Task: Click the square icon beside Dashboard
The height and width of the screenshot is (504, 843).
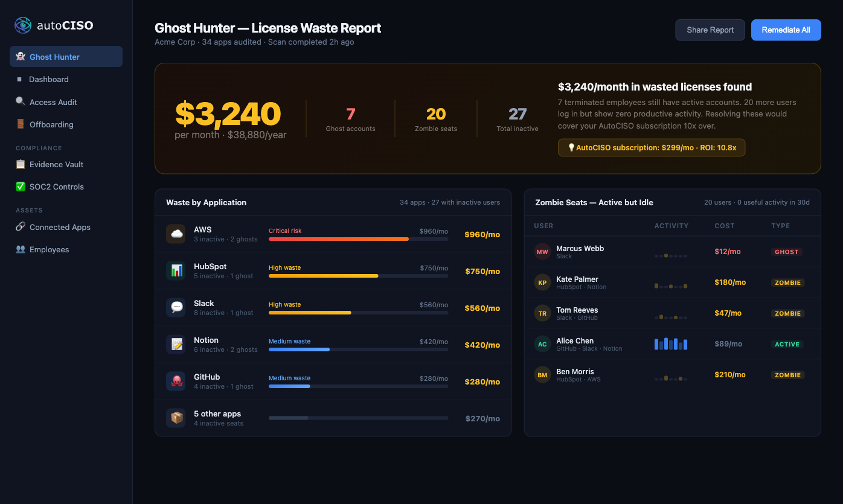Action: point(19,79)
